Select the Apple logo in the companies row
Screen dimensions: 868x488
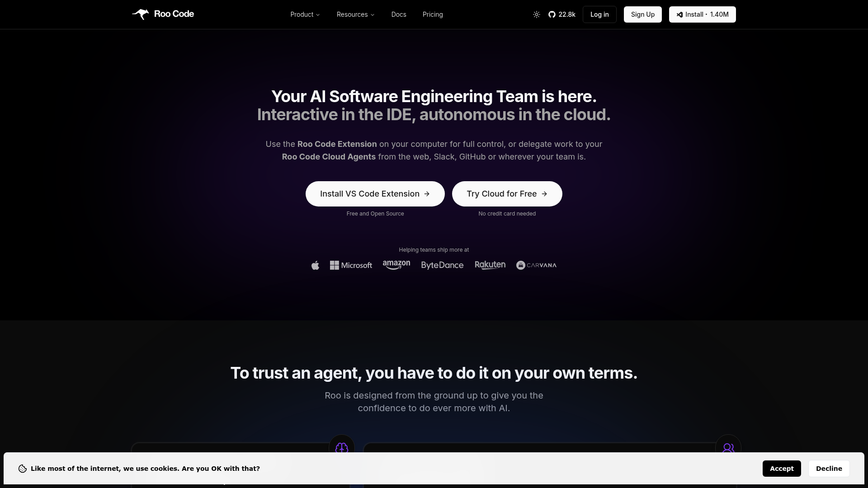point(315,265)
